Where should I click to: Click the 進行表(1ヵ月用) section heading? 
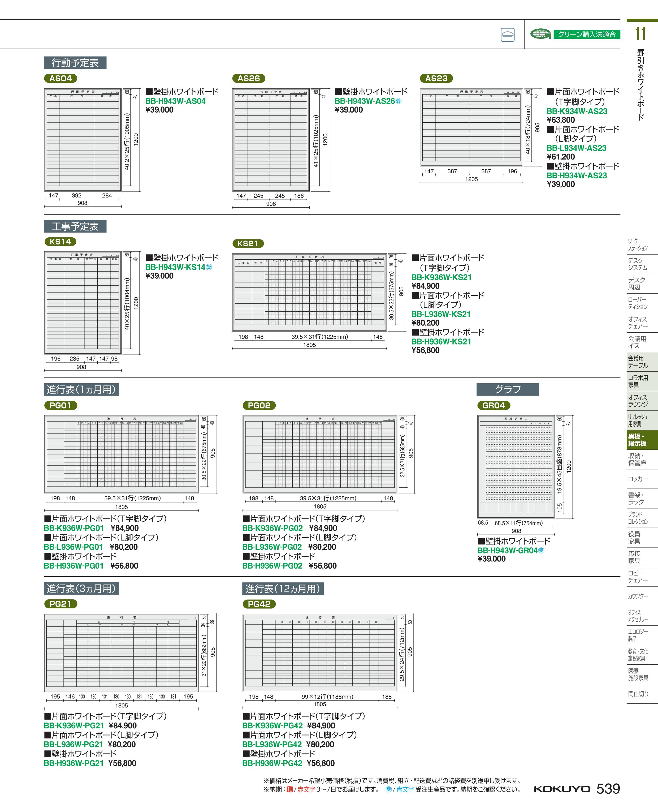81,389
